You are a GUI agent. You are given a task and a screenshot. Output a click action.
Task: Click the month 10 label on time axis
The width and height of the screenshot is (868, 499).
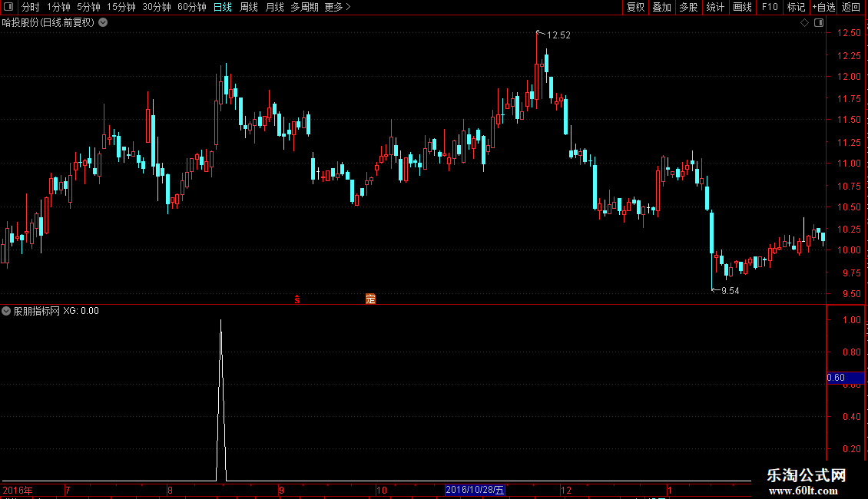click(x=382, y=491)
